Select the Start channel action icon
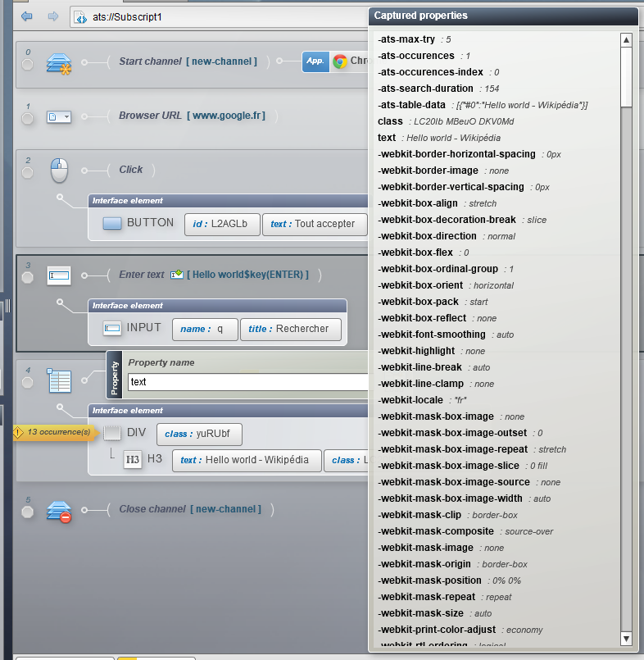The width and height of the screenshot is (644, 660). 59,64
